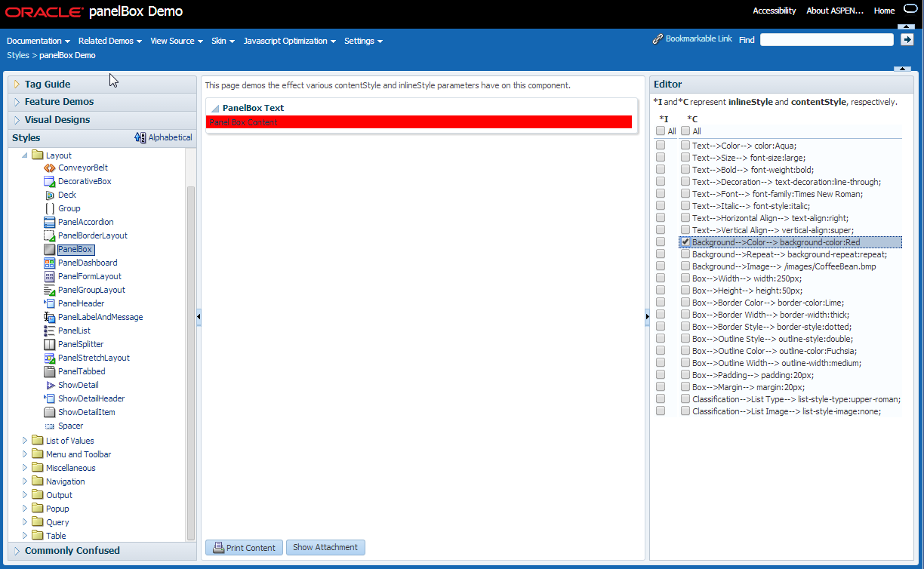Collapse the Layout tree node

click(25, 155)
